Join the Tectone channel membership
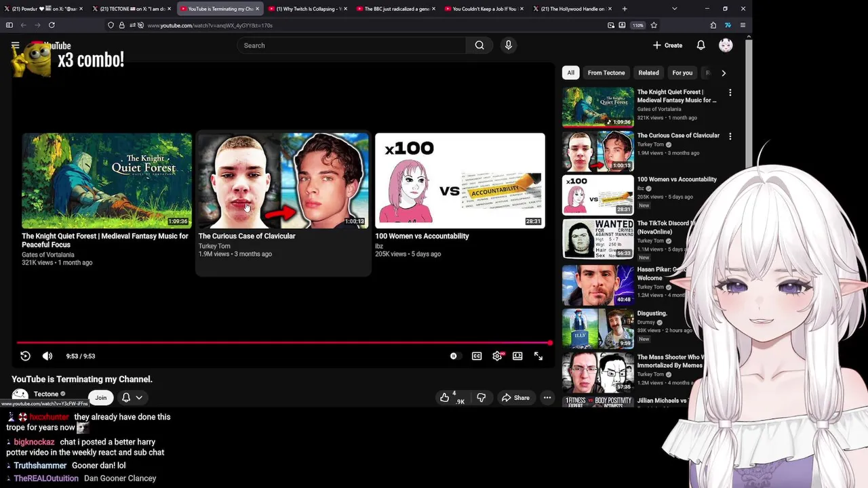 (x=101, y=398)
